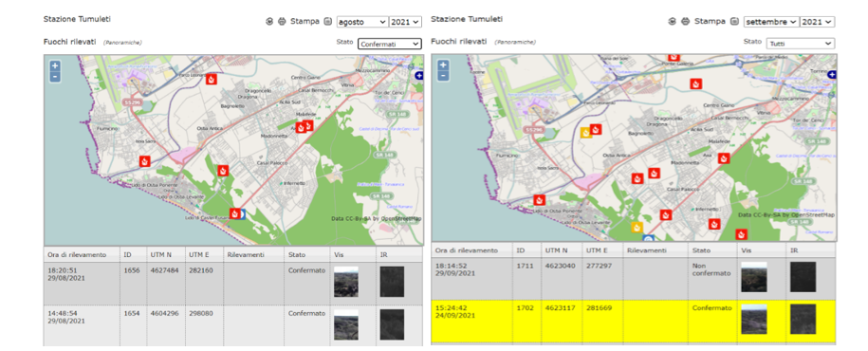Select the yellow highlighted row with ID 1702
868x351 pixels.
[x=634, y=321]
